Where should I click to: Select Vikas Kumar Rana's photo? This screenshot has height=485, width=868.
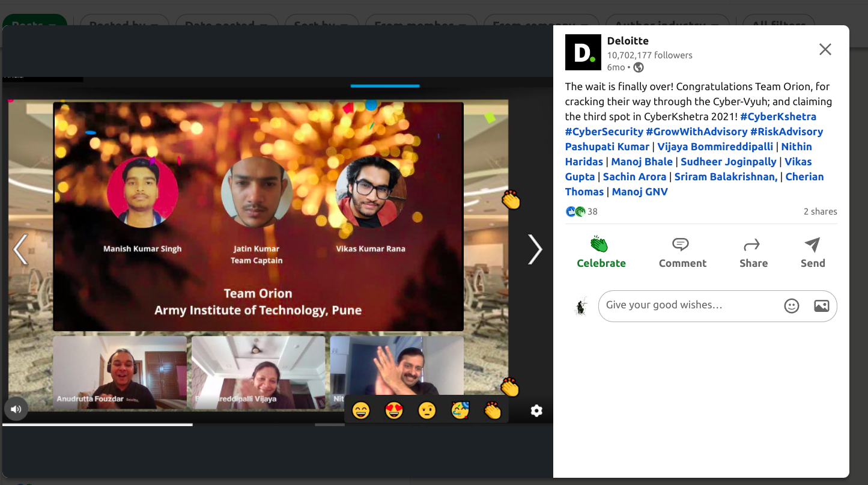tap(371, 192)
